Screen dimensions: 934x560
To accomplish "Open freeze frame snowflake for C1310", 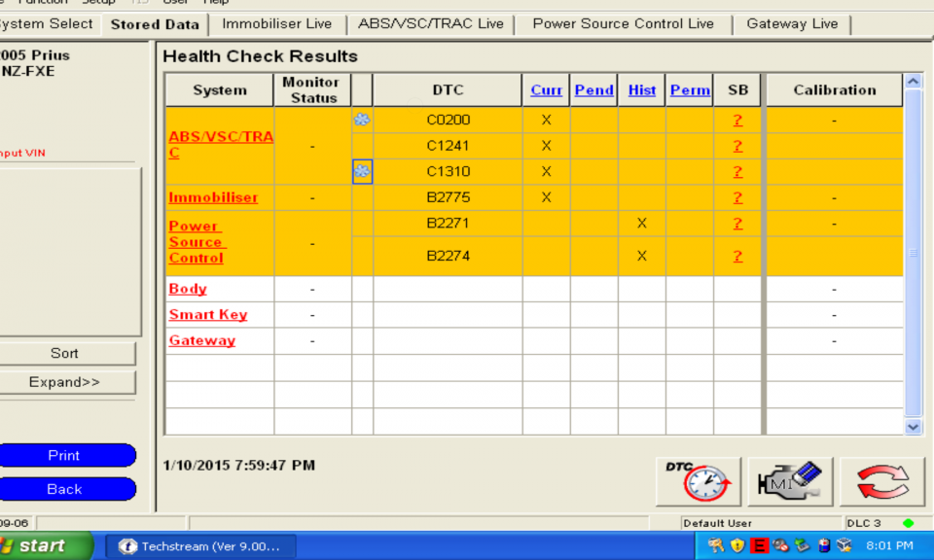I will tap(362, 171).
